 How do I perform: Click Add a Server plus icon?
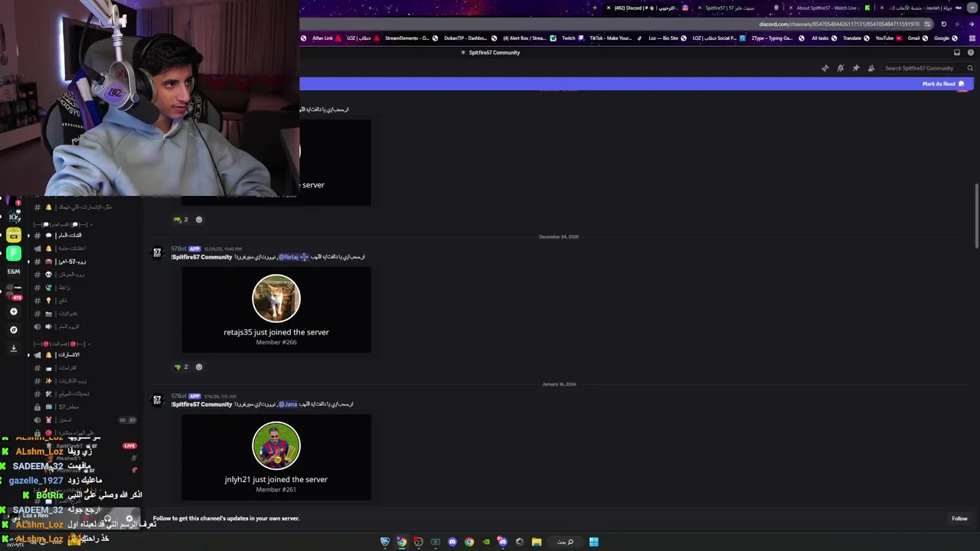(x=13, y=311)
